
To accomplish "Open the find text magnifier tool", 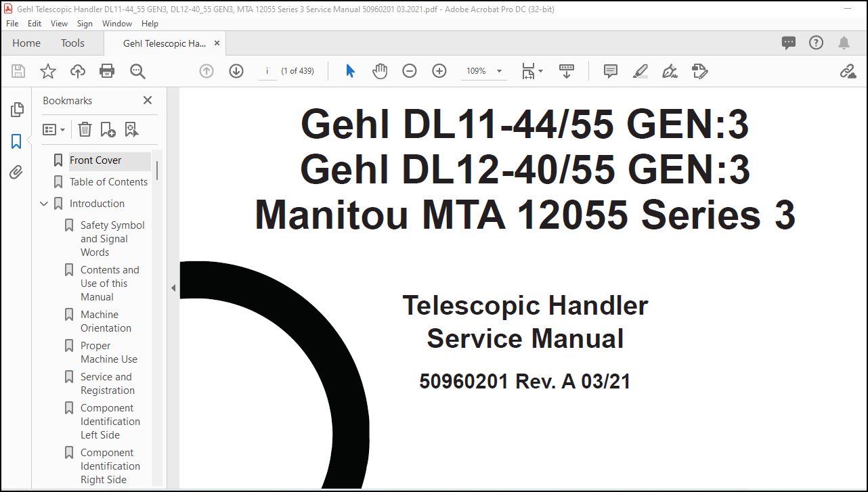I will point(137,71).
